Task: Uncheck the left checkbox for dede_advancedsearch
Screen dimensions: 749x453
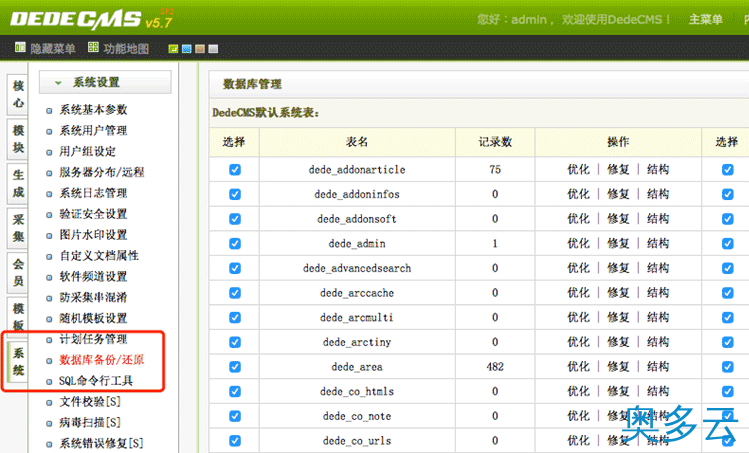Action: point(235,268)
